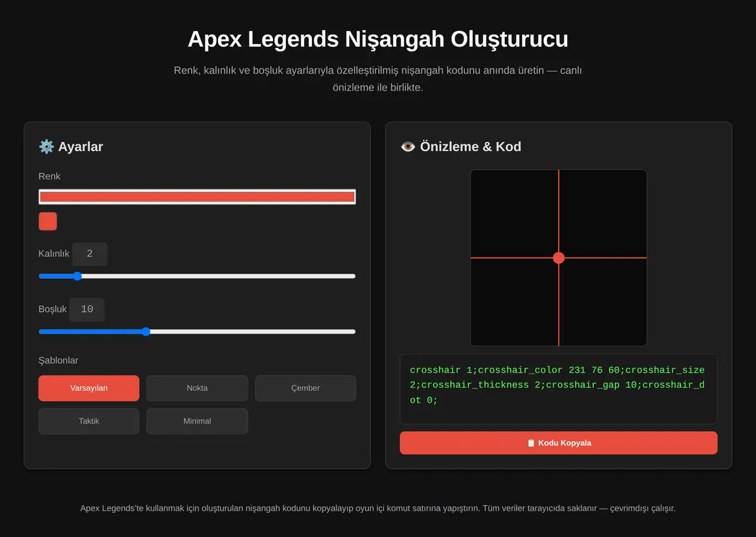The image size is (756, 537).
Task: Click the subtitle starting with Renk, kalınlık
Action: (378, 79)
